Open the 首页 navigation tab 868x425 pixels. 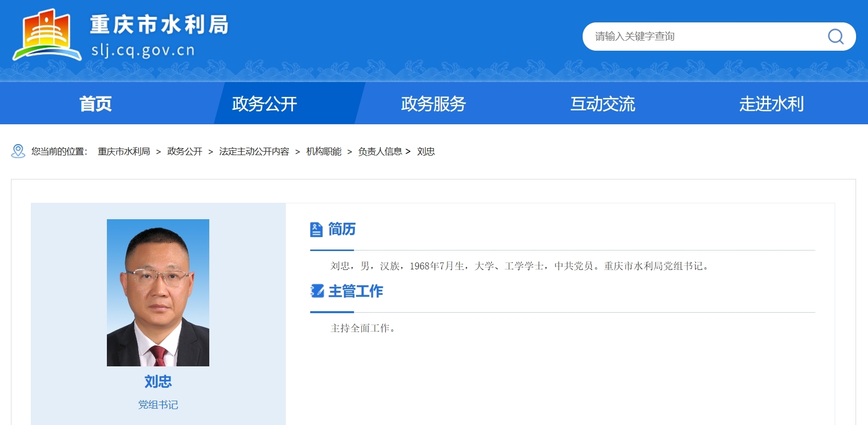point(95,103)
